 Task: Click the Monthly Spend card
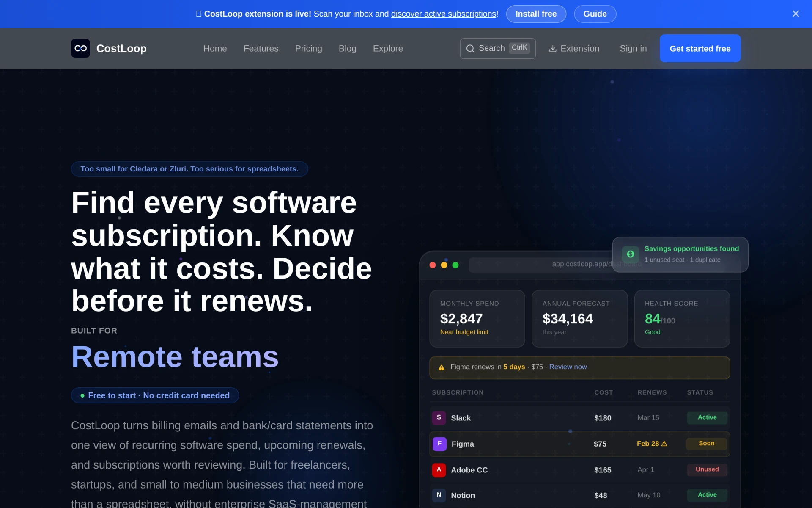[x=477, y=319]
